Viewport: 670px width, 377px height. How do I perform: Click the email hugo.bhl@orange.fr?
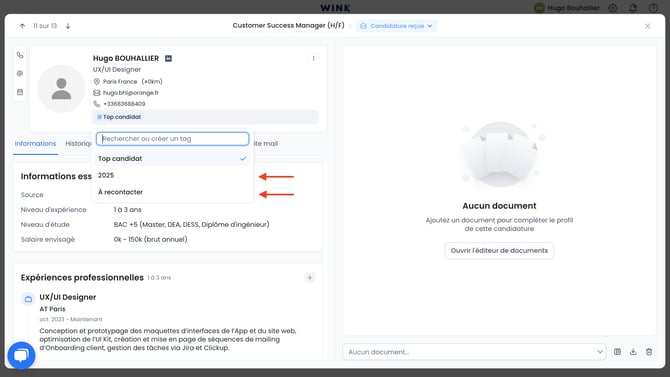131,93
